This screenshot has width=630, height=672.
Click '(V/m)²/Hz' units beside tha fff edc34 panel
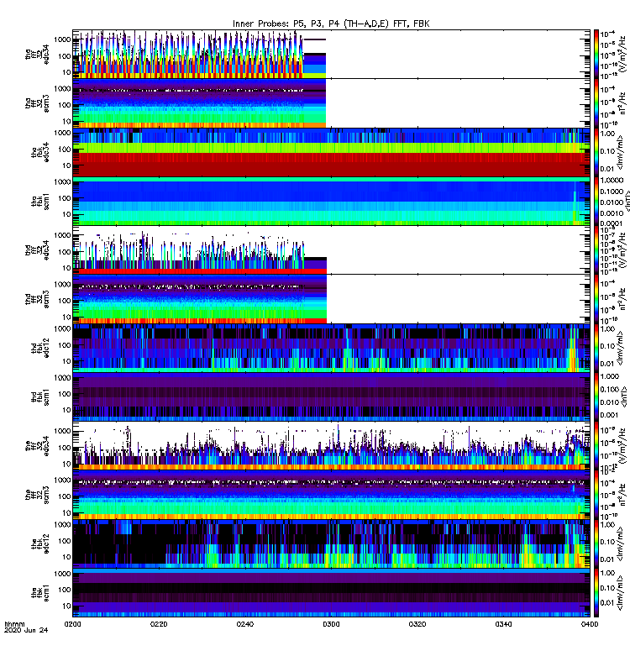click(622, 55)
